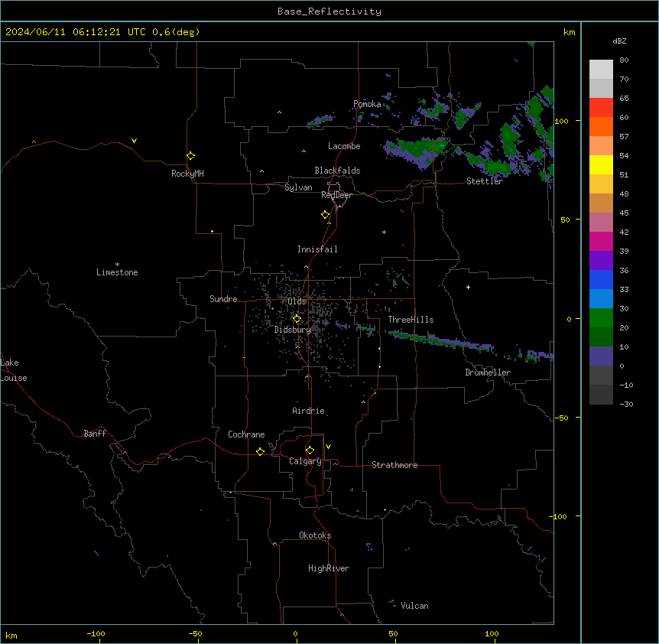Click the Airdrie city label
659x644 pixels.
click(309, 411)
